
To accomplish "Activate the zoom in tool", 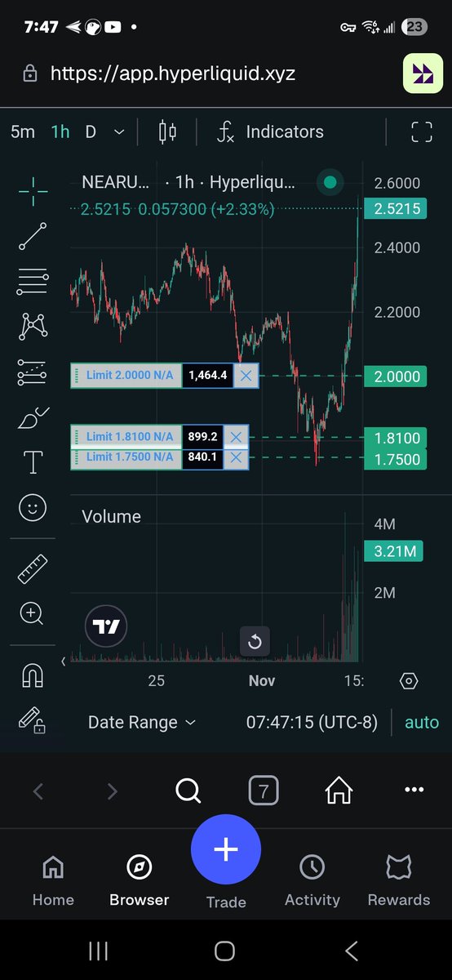I will coord(33,613).
